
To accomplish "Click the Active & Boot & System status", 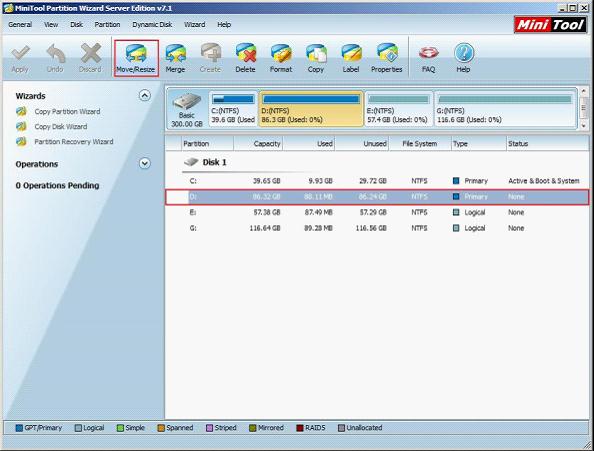I will [x=544, y=181].
